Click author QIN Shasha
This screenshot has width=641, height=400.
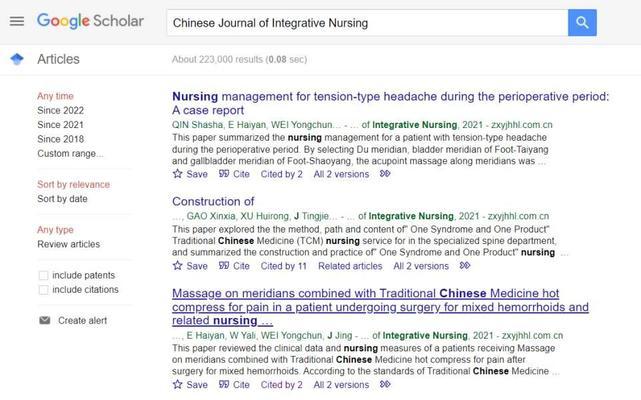point(197,125)
